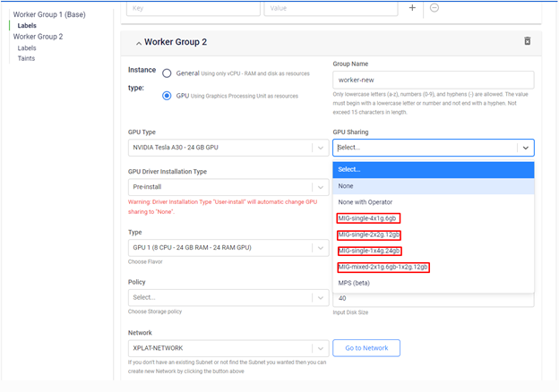The width and height of the screenshot is (559, 392).
Task: Open the Network dropdown
Action: coord(228,348)
